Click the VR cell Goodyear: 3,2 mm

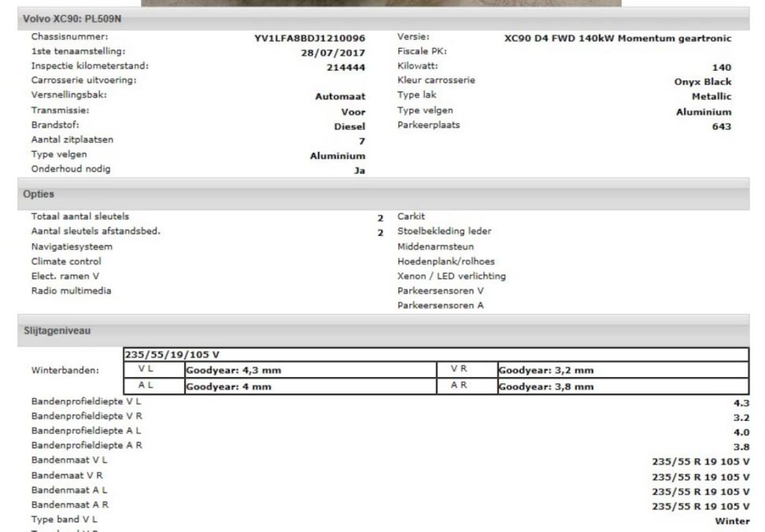pyautogui.click(x=623, y=370)
